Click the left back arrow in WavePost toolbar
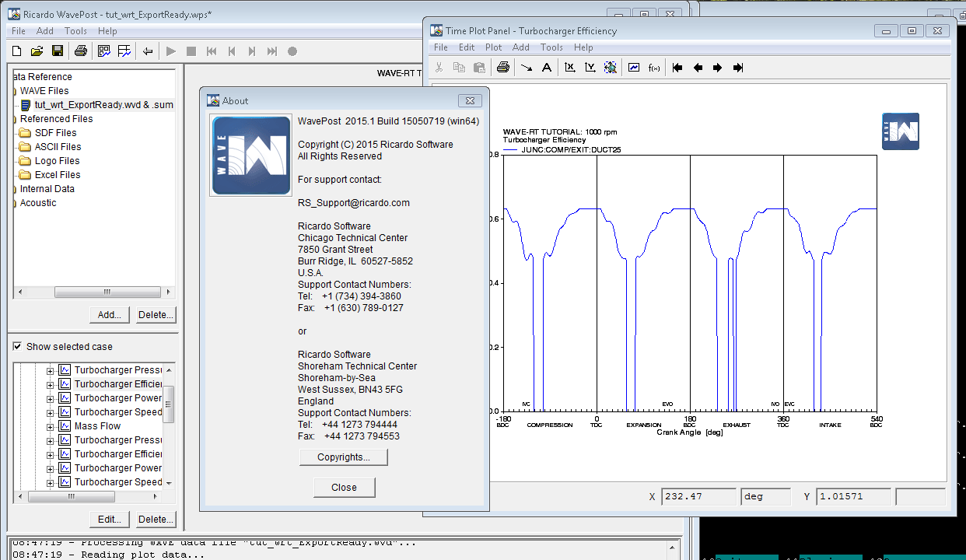 (147, 51)
